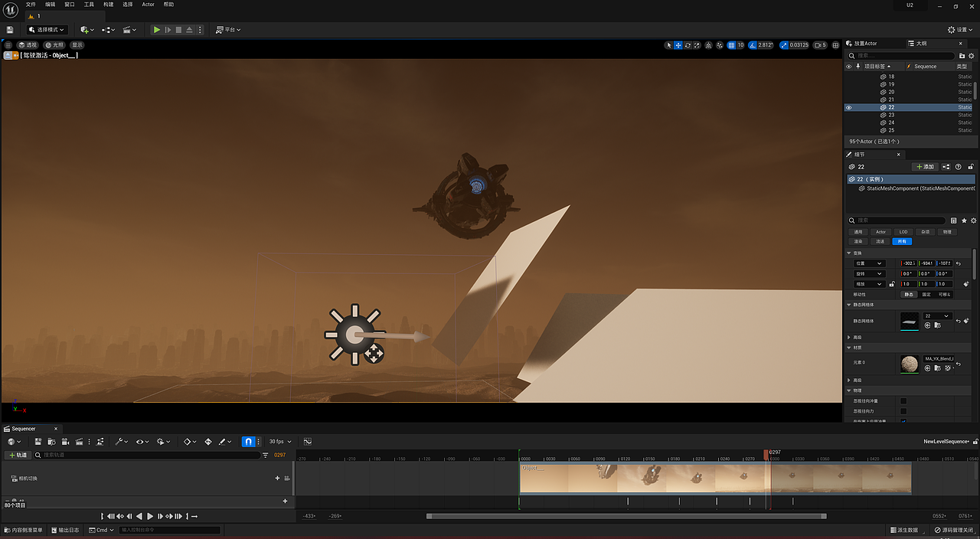Toggle rotation snapping angle icon
980x539 pixels.
click(x=753, y=45)
